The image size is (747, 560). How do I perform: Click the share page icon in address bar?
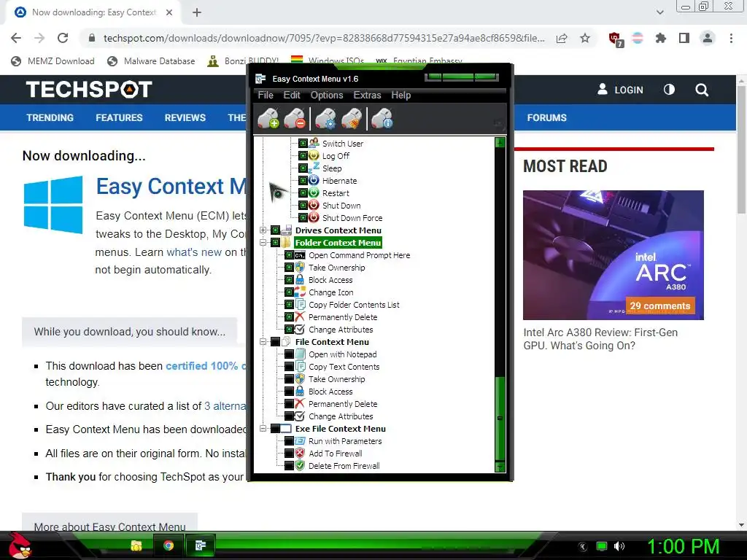562,38
